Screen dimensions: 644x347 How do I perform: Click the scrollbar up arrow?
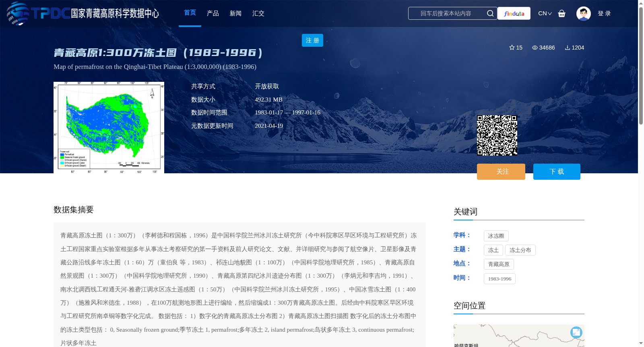pyautogui.click(x=641, y=3)
